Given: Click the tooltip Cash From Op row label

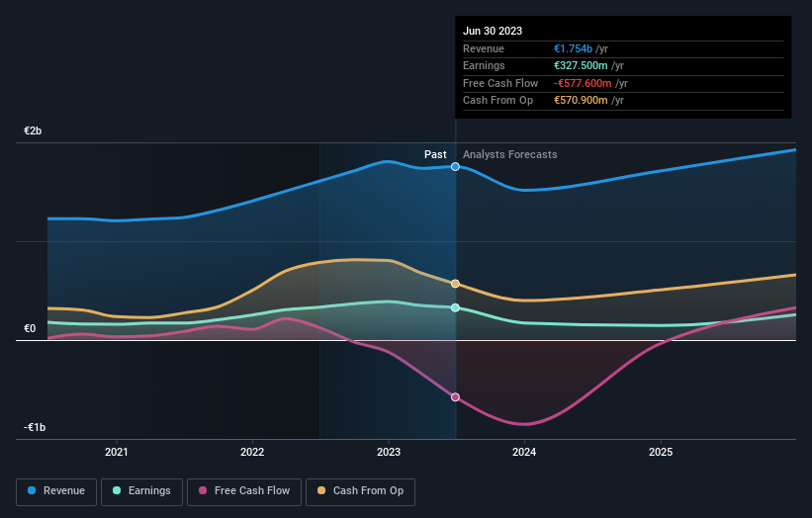Looking at the screenshot, I should pos(497,101).
